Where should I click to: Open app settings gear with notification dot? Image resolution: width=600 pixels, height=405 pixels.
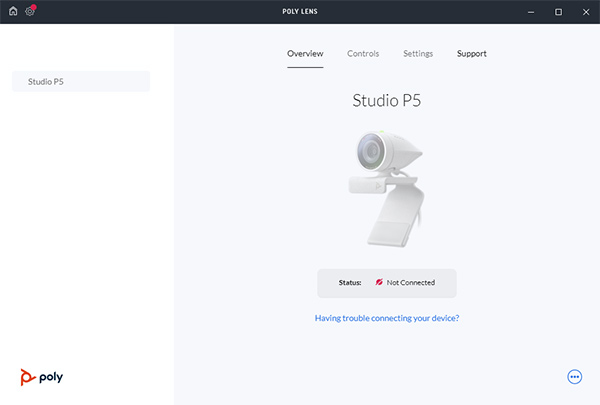30,11
